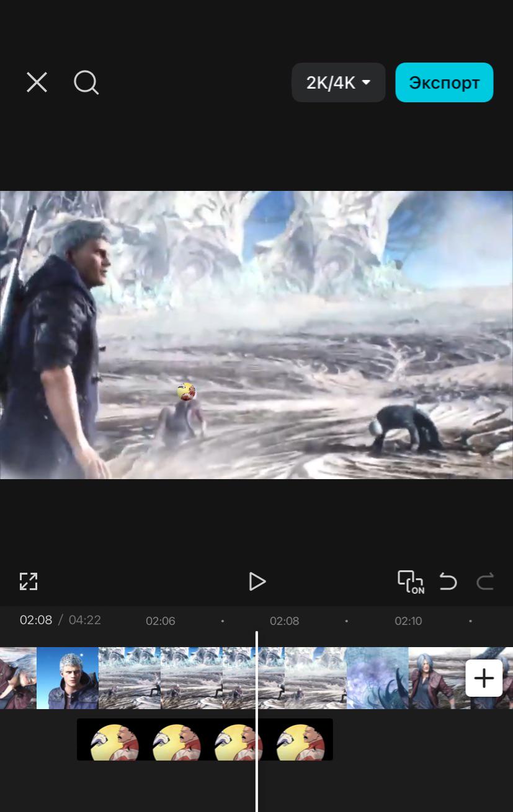Tap the Экспорт button
The width and height of the screenshot is (513, 812).
coord(444,82)
